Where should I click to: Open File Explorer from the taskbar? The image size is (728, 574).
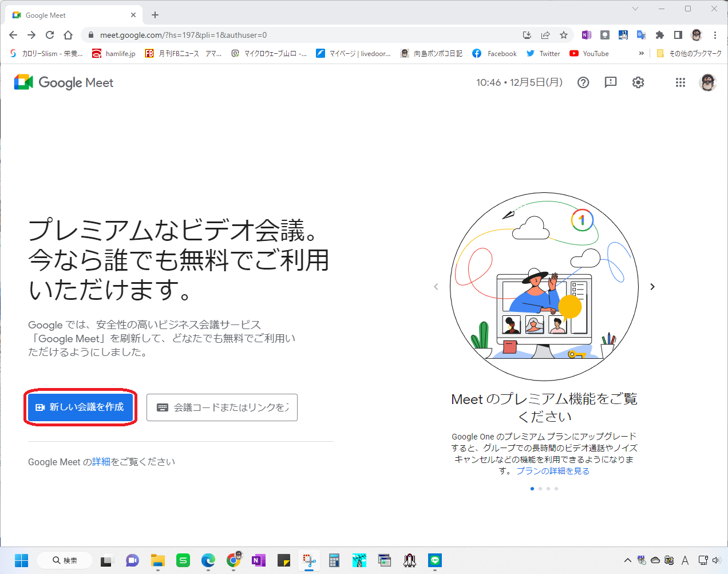tap(158, 560)
